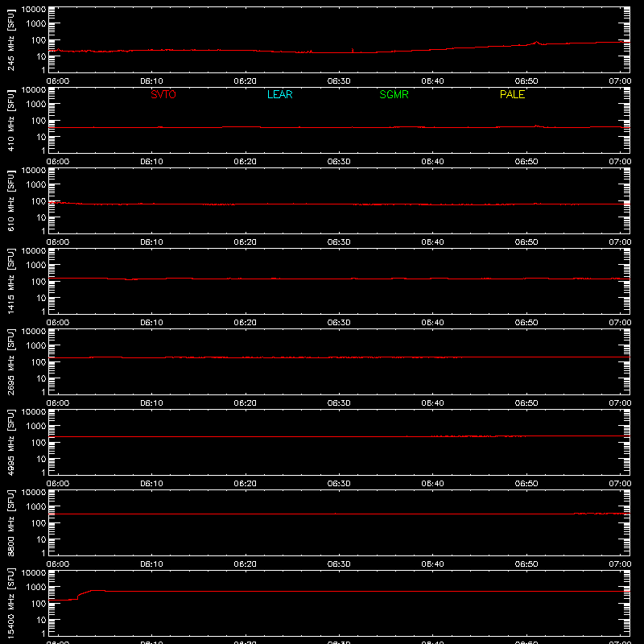The width and height of the screenshot is (644, 644).
Task: Click the red SVTO station label
Action: (163, 94)
